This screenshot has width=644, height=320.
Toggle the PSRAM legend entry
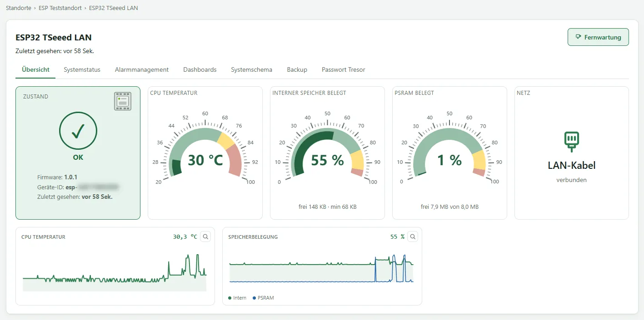[264, 298]
